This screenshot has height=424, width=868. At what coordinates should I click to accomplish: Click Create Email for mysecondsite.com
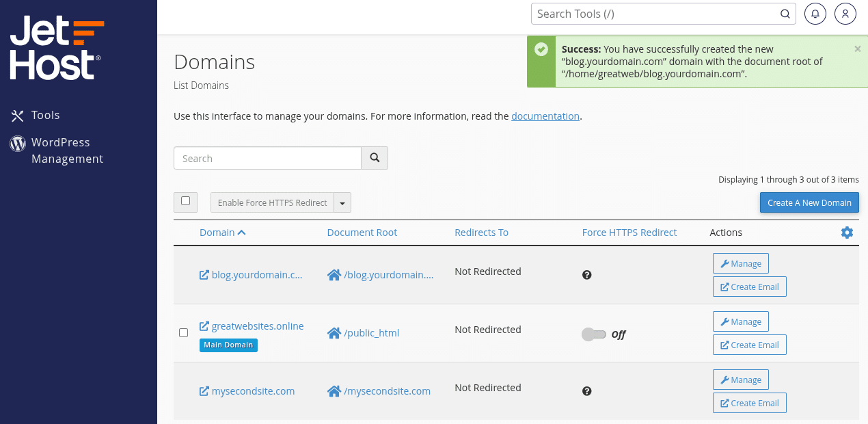pos(750,403)
